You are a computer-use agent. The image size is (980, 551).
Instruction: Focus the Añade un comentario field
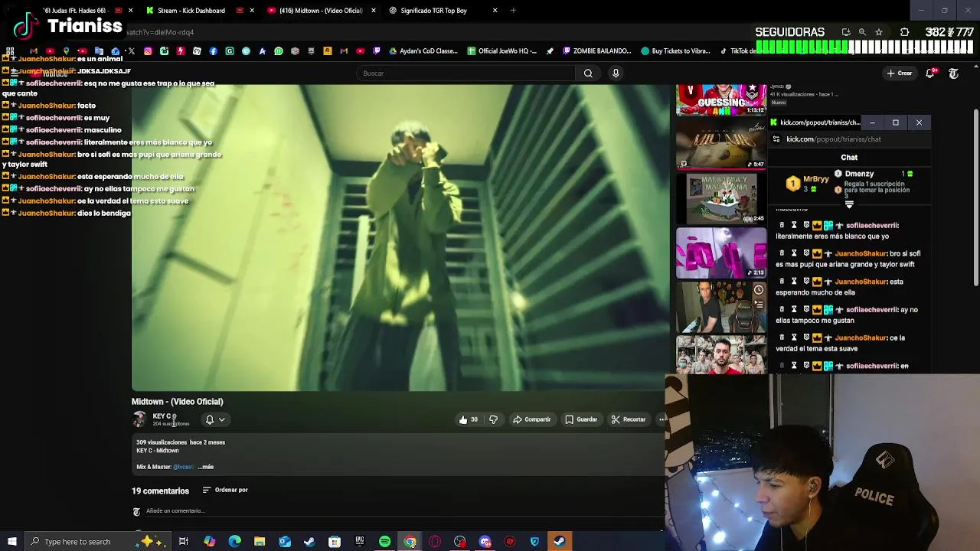pyautogui.click(x=175, y=511)
